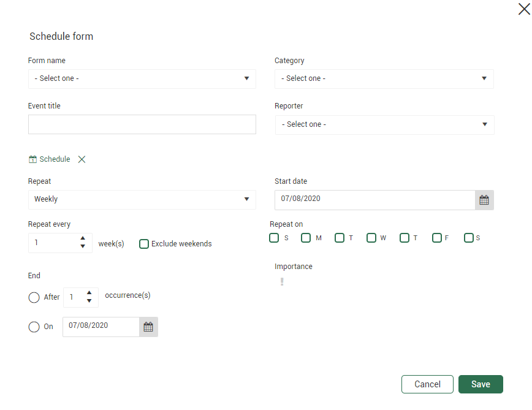Select the End After occurrences radio
532x410 pixels.
pos(34,297)
